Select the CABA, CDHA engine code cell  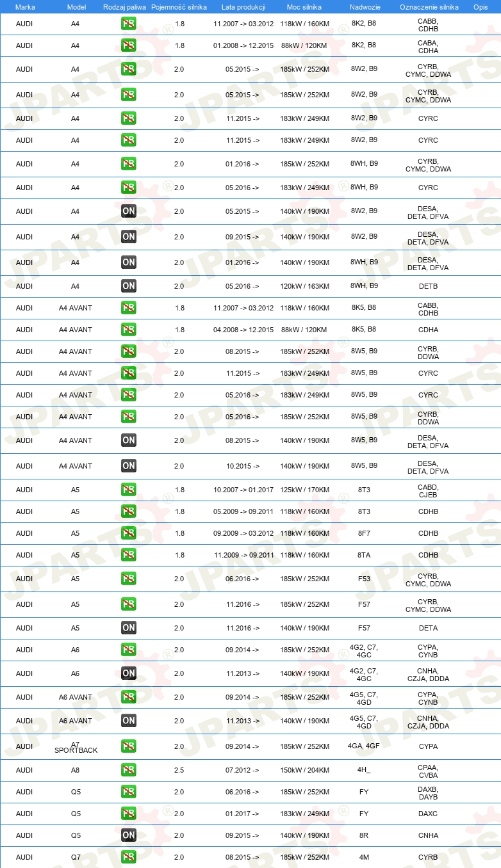428,46
